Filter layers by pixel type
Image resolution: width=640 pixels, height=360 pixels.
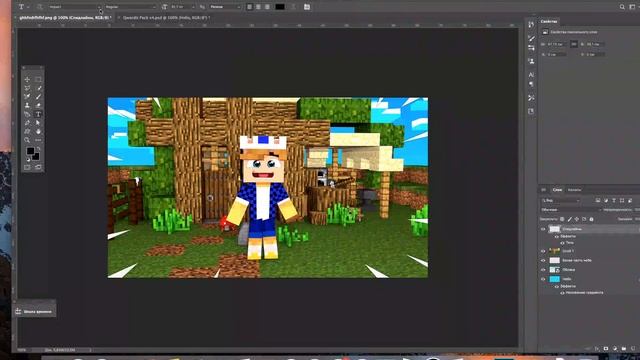tap(598, 200)
